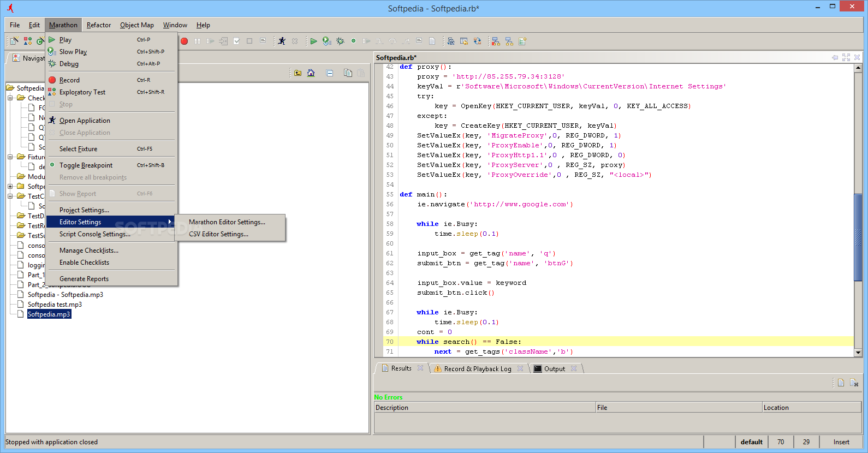
Task: Click the new exploratory test toolbar icon
Action: (x=27, y=41)
